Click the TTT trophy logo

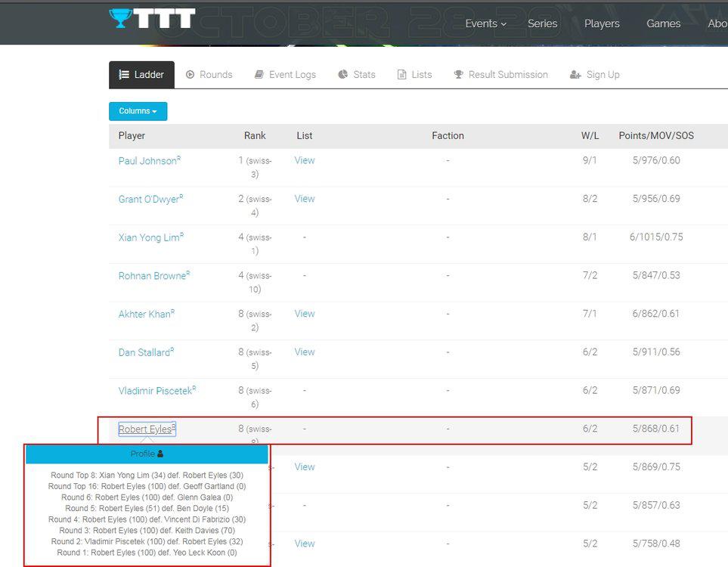(152, 19)
